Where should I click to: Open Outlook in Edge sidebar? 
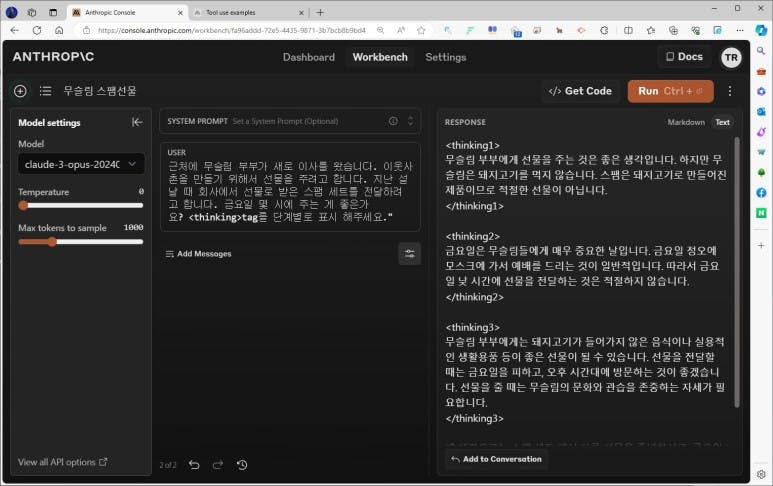click(761, 111)
